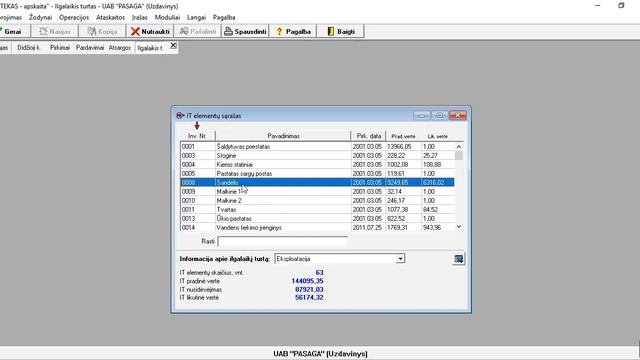Viewport: 640px width, 360px height.
Task: Click the greyed Naujas toolbar button
Action: 54,31
